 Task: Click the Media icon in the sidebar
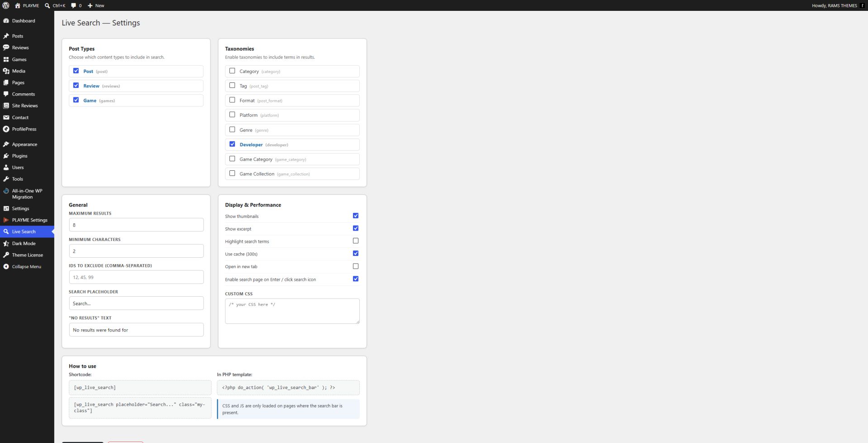(6, 71)
